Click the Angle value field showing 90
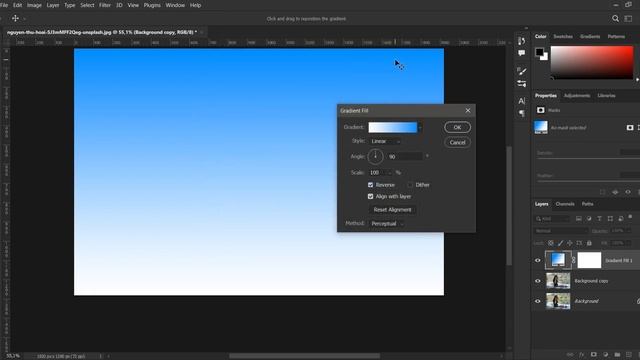This screenshot has width=640, height=360. point(405,157)
